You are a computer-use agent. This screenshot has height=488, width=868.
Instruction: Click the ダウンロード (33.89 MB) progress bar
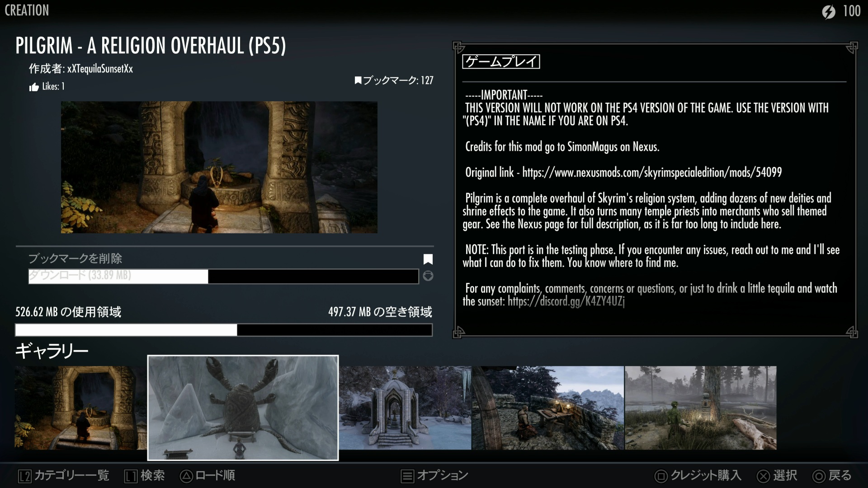[x=223, y=276]
